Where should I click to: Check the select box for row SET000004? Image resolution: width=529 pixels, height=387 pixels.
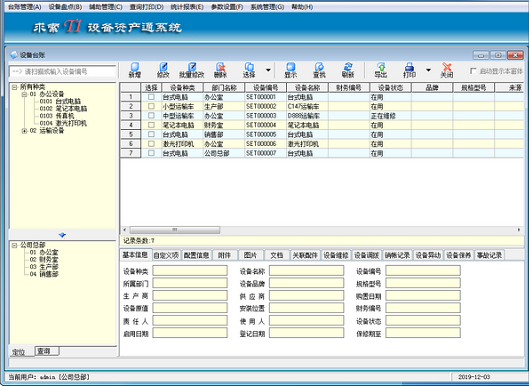pyautogui.click(x=151, y=125)
